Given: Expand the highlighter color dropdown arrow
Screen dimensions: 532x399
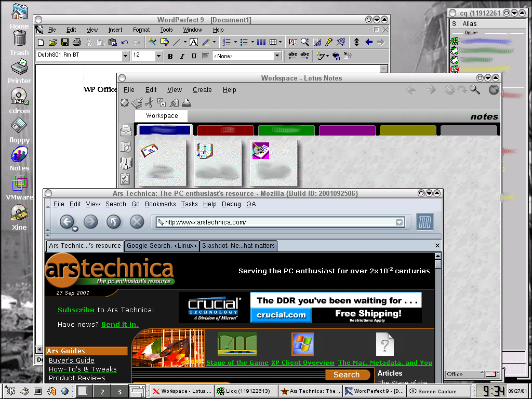Looking at the screenshot, I should click(214, 42).
